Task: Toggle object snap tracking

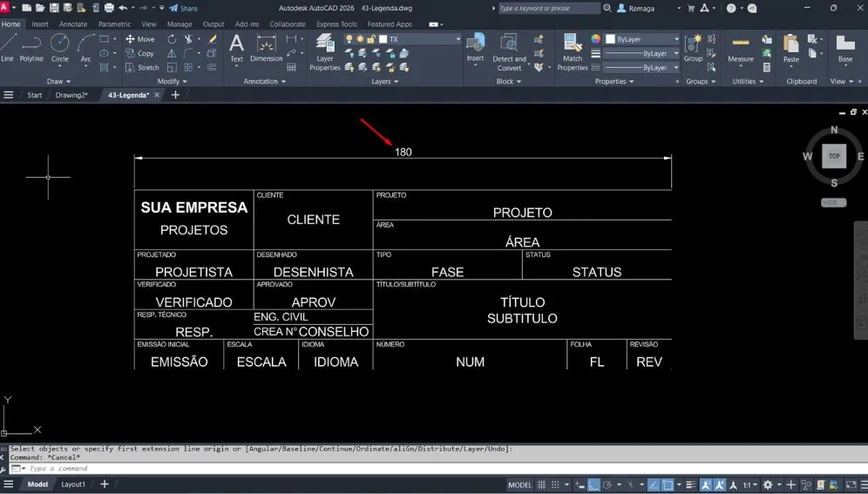Action: tap(654, 484)
